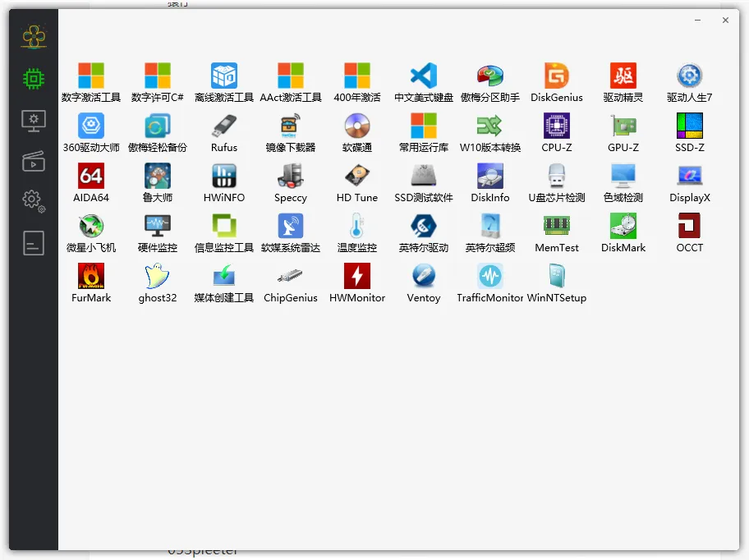Open TrafficMonitor

pos(490,276)
